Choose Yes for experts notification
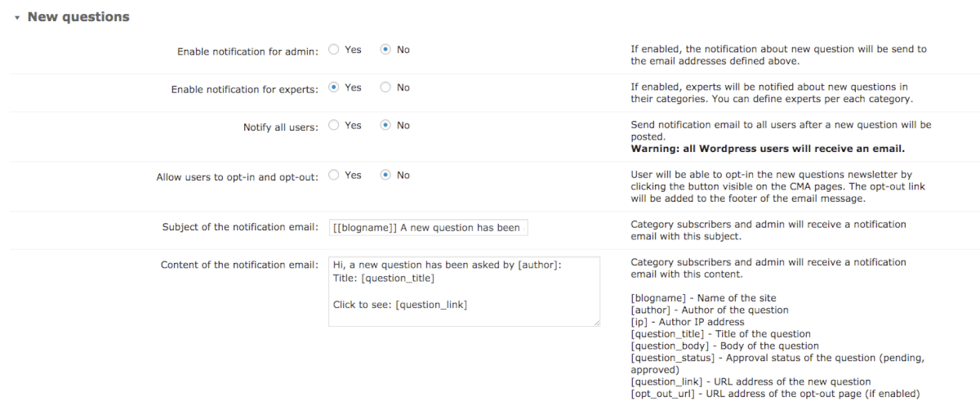980x415 pixels. (333, 87)
